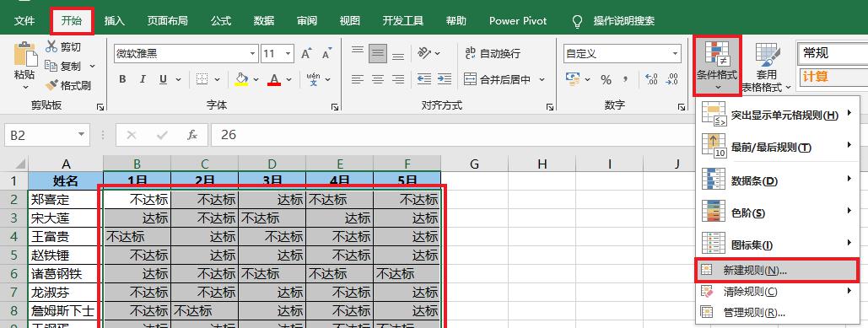Click Wrap Text (自动换行)
Image resolution: width=868 pixels, height=328 pixels.
pyautogui.click(x=493, y=54)
